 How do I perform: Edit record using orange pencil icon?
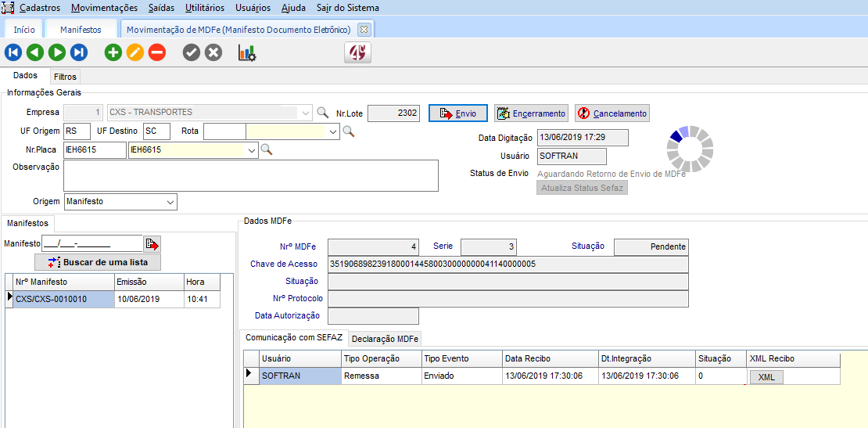point(135,52)
